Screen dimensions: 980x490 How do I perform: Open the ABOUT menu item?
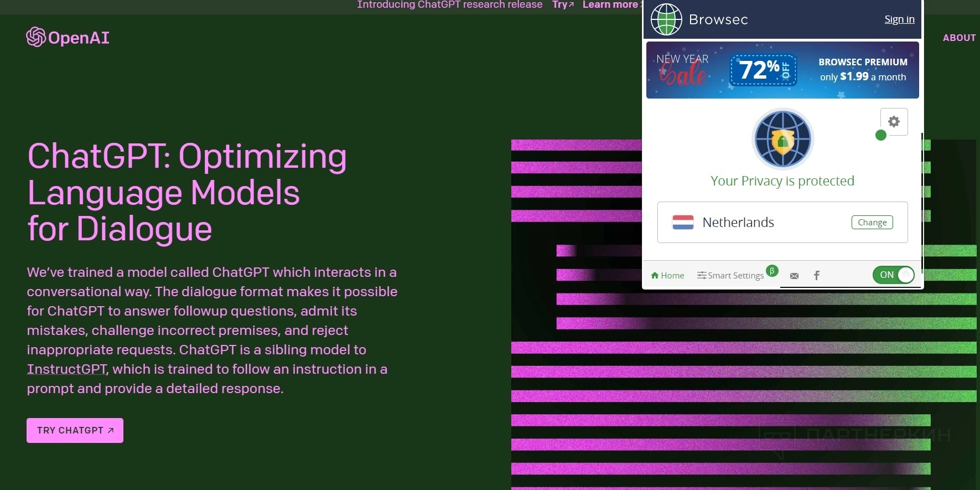pyautogui.click(x=959, y=38)
